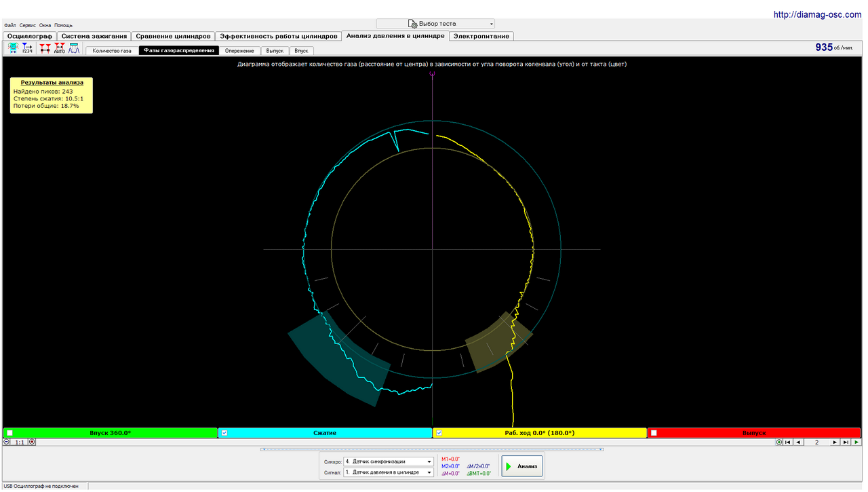Go to previous frame arrow
Viewport: 868px width, 492px height.
point(798,442)
